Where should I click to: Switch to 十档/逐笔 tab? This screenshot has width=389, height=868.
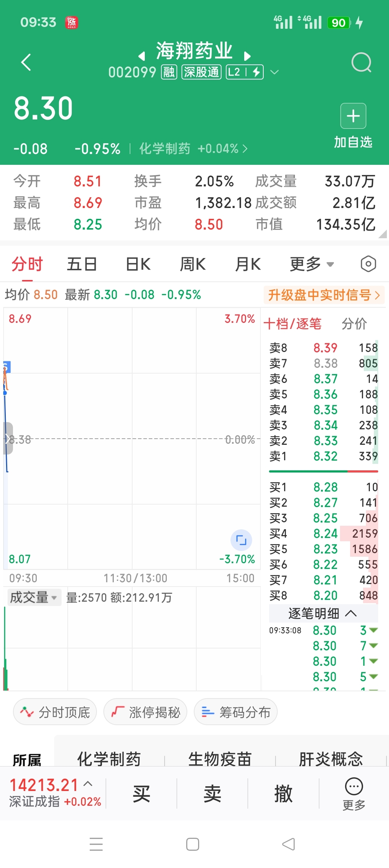(x=292, y=324)
